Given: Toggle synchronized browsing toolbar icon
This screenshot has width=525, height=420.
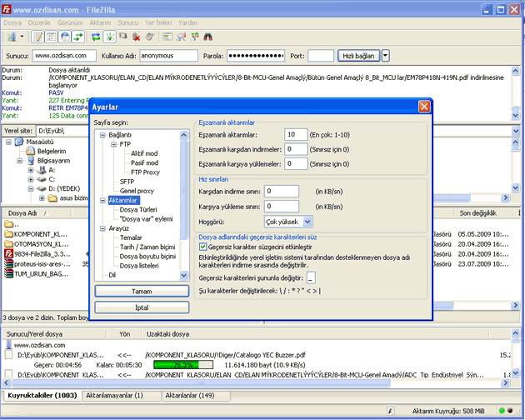Looking at the screenshot, I should pos(194,37).
